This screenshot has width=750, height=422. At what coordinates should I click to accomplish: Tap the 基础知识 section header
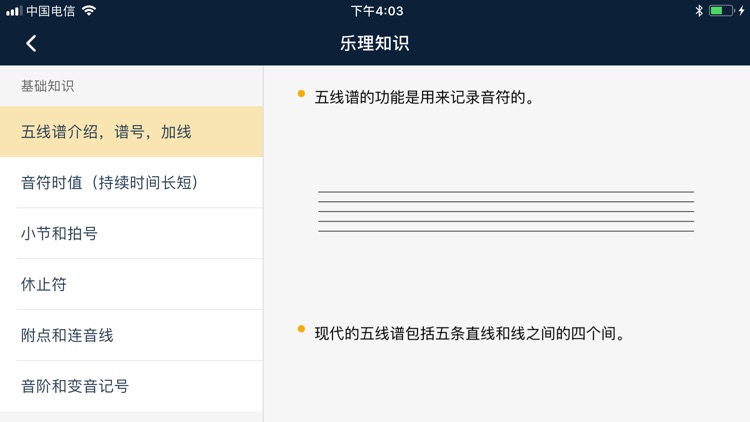coord(47,86)
